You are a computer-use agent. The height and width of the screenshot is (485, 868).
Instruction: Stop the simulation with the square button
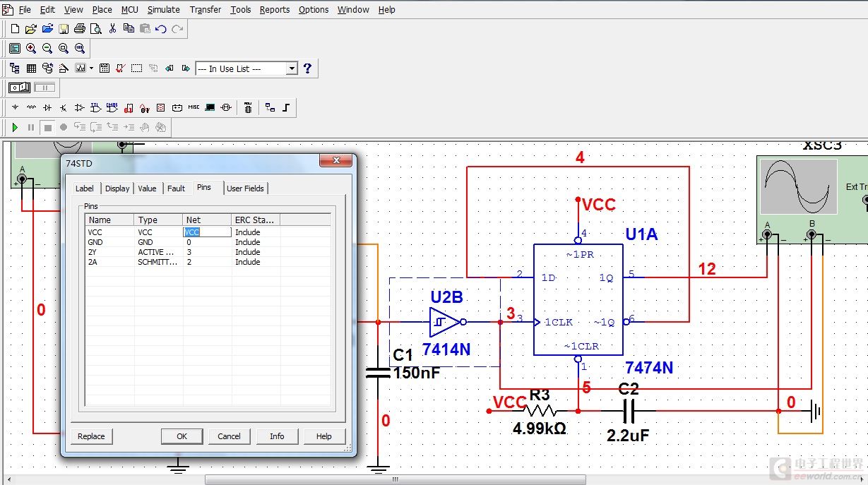click(47, 128)
